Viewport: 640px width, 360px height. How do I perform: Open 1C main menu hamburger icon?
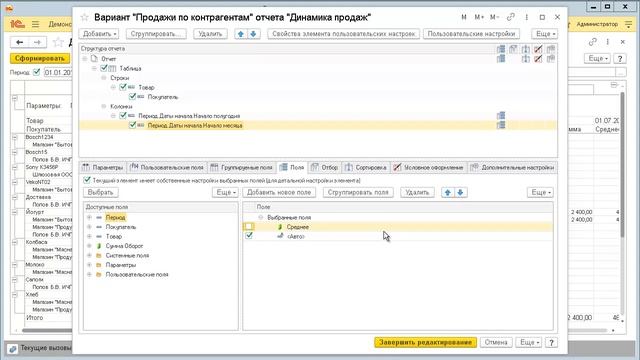click(36, 24)
